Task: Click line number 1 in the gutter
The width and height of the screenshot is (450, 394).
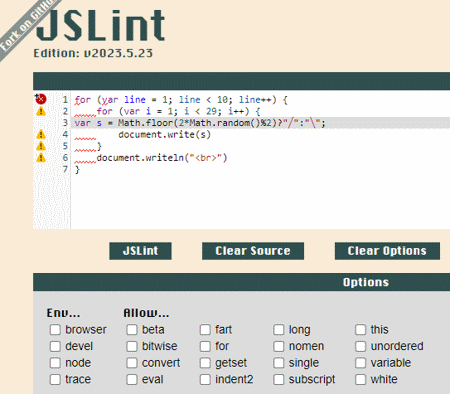Action: tap(65, 100)
